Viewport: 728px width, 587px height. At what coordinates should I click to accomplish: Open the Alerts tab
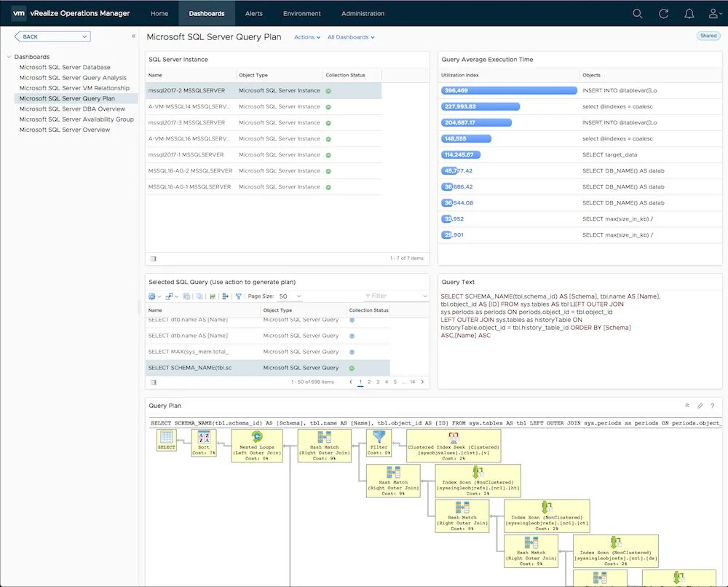click(253, 13)
